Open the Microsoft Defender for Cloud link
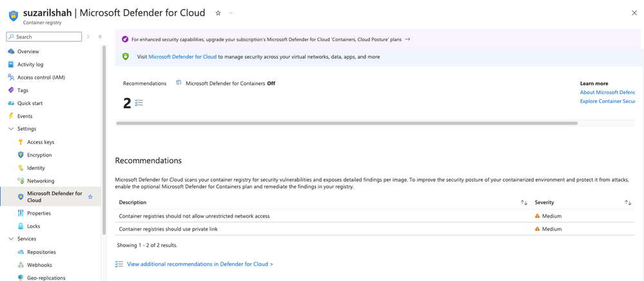Screen dimensions: 644x281 [x=182, y=57]
